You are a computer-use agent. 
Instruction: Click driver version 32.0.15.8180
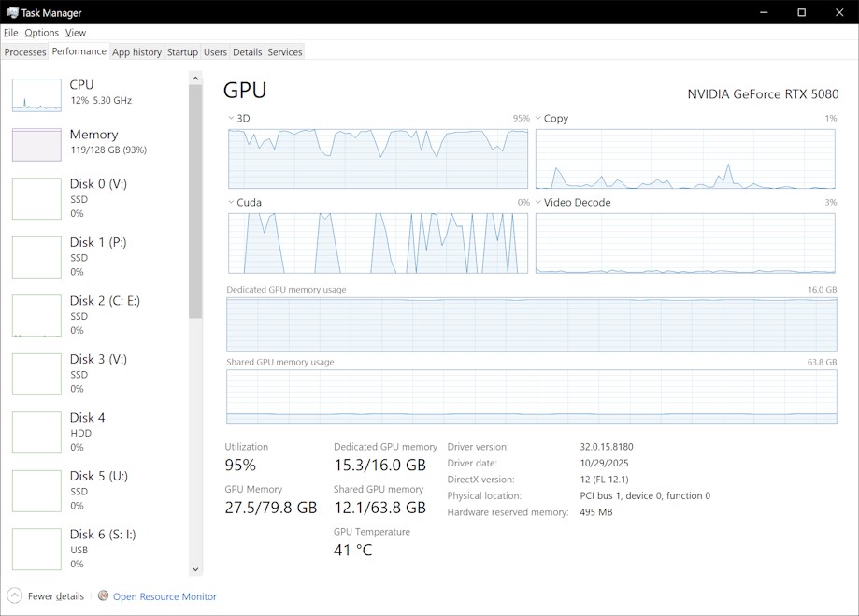click(607, 447)
